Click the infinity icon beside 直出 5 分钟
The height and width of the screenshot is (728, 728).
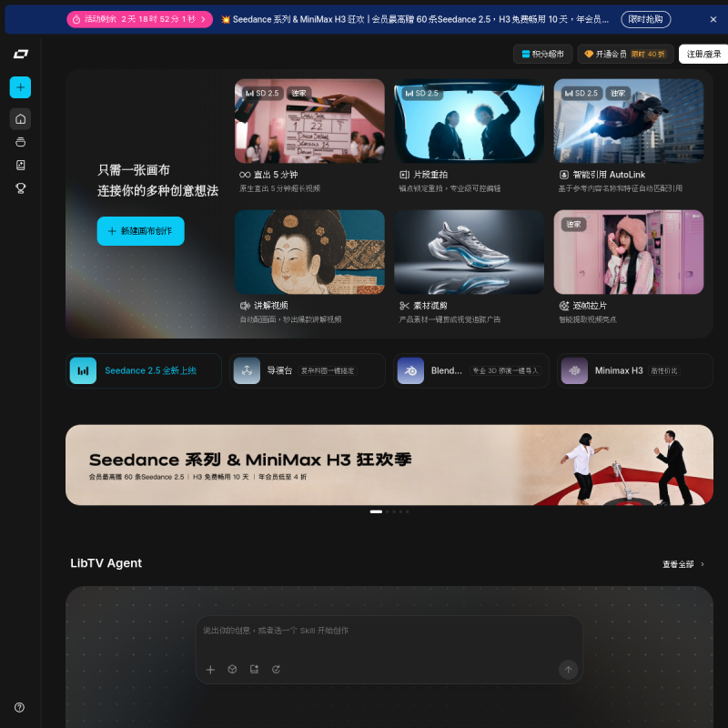[245, 175]
